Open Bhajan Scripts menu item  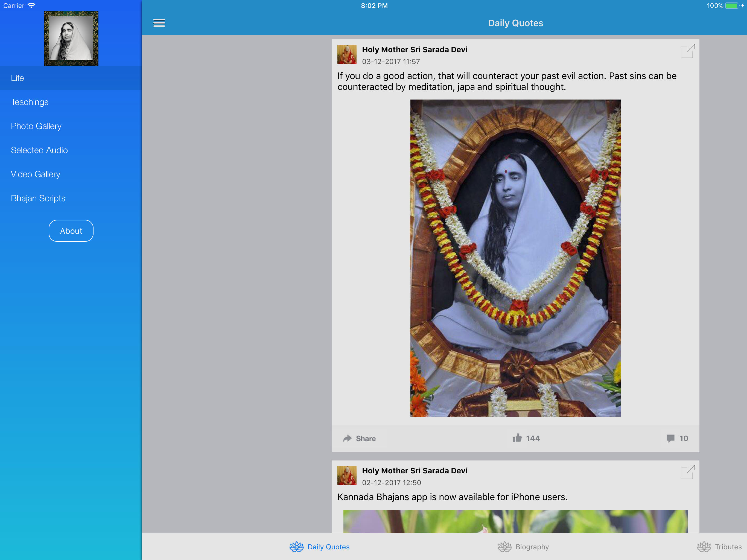click(38, 198)
